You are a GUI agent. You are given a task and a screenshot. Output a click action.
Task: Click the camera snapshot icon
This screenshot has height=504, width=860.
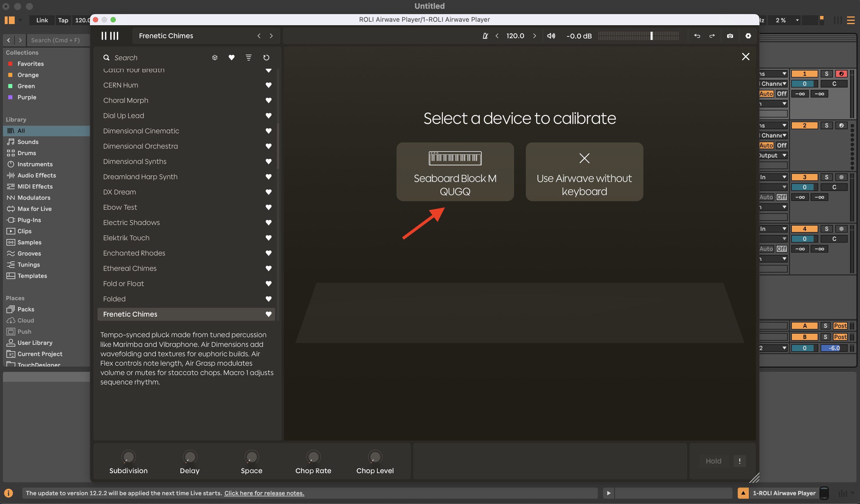click(x=730, y=36)
